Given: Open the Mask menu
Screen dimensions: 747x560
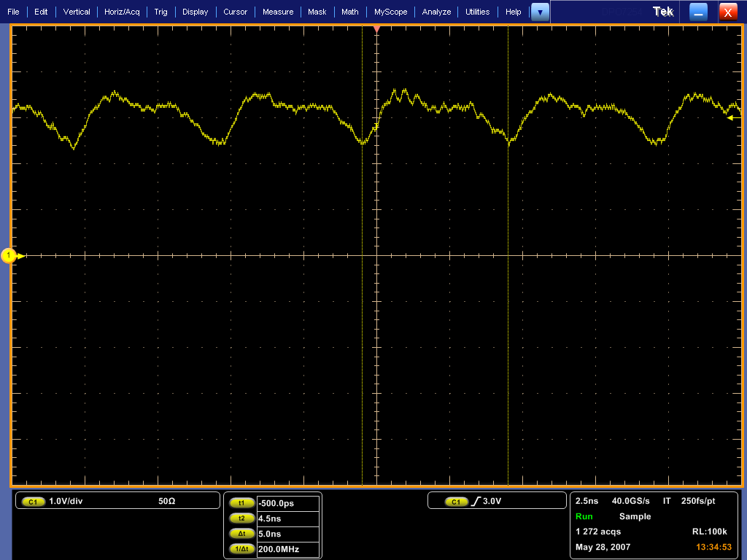Looking at the screenshot, I should (317, 12).
